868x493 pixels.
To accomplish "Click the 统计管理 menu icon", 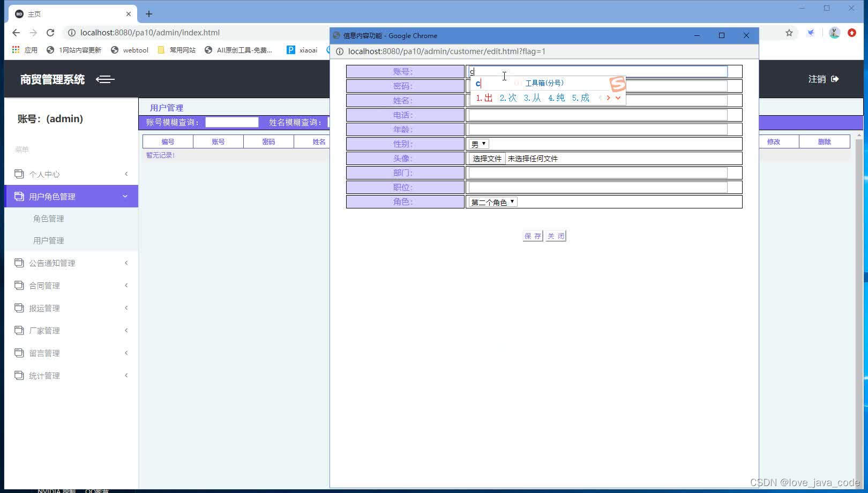I will [x=19, y=375].
